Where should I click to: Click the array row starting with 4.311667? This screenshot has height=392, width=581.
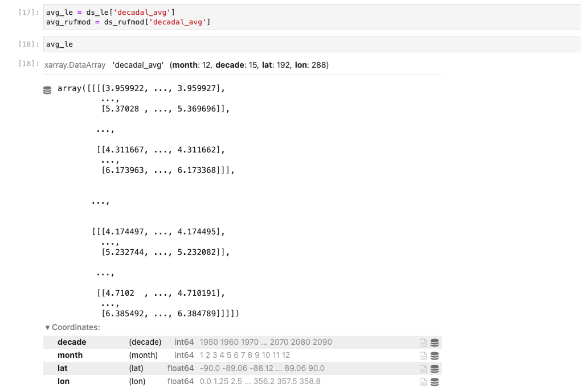click(x=161, y=150)
